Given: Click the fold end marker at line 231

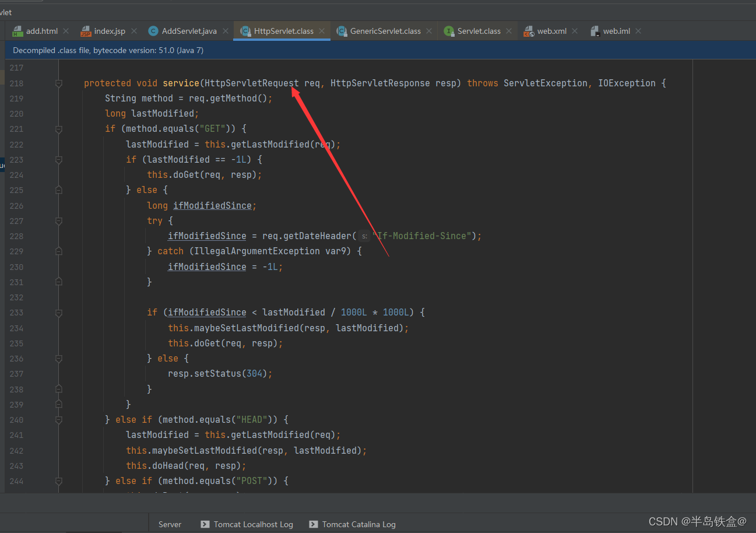Looking at the screenshot, I should tap(59, 282).
